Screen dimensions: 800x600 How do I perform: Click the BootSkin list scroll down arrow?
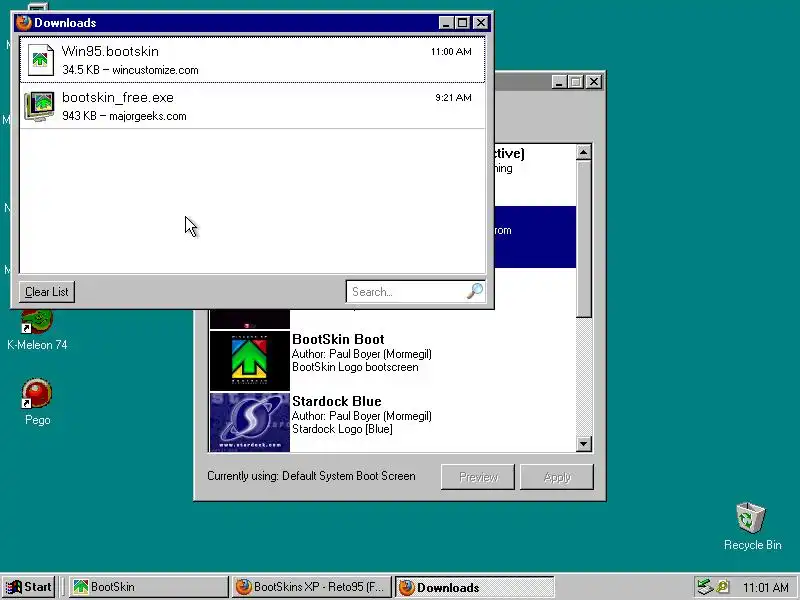point(584,444)
